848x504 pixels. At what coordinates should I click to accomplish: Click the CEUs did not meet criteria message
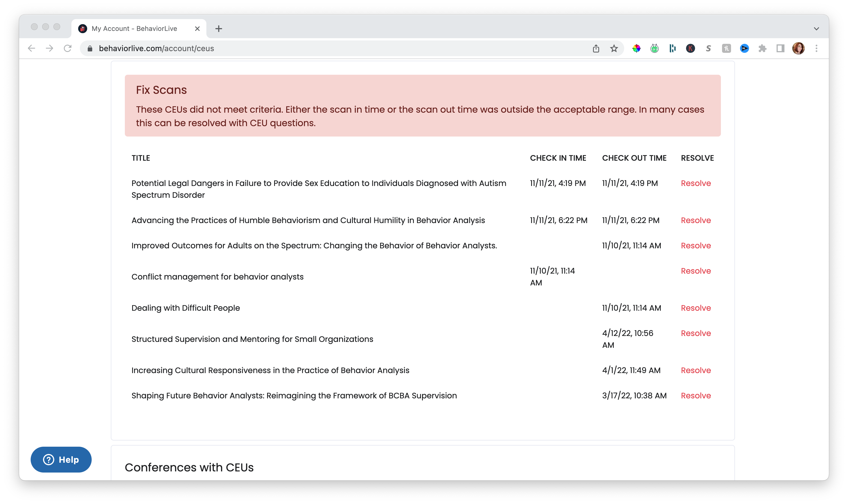(x=420, y=116)
